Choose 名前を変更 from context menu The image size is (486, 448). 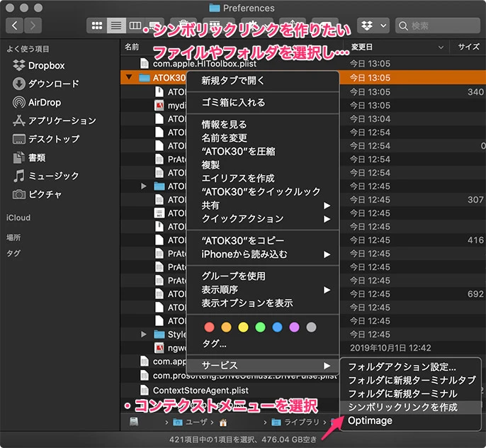(263, 138)
